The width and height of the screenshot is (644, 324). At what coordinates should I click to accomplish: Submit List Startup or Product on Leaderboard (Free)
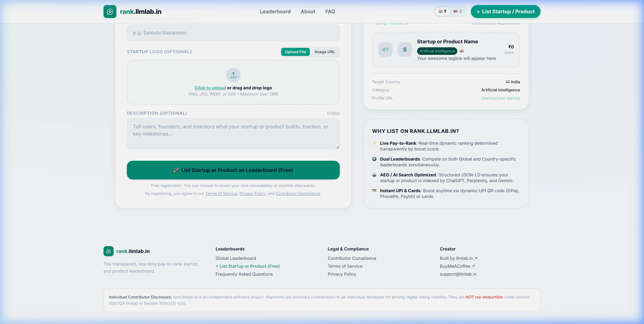tap(233, 170)
